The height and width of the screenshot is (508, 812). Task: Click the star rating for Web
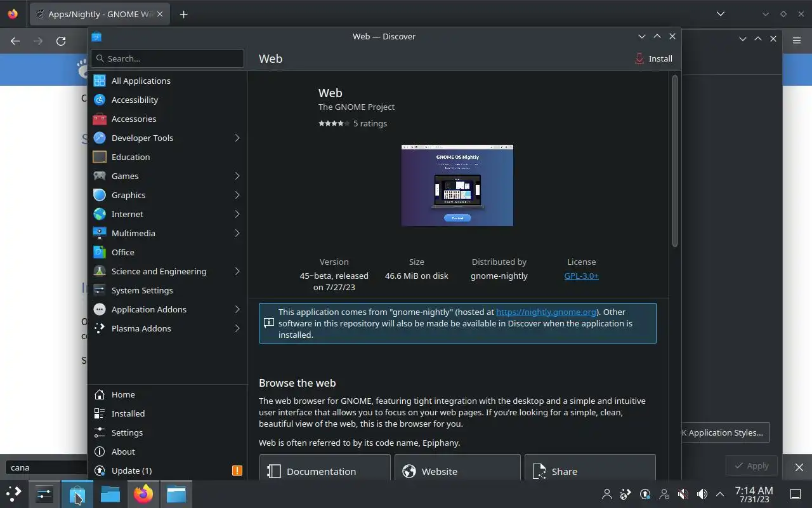[x=334, y=123]
